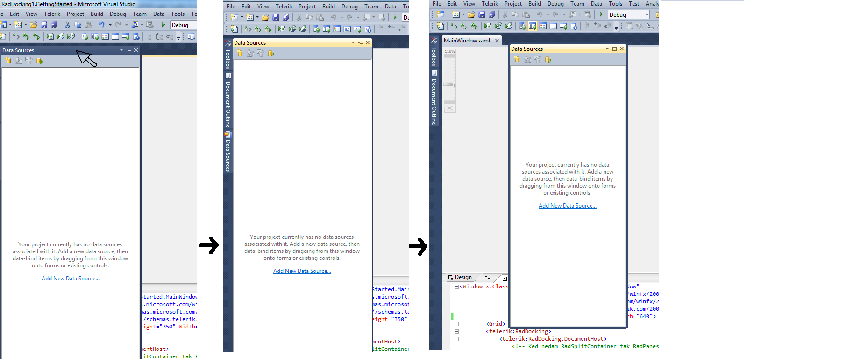
Task: Toggle auto-hide pin on left Data Sources panel
Action: [x=129, y=50]
